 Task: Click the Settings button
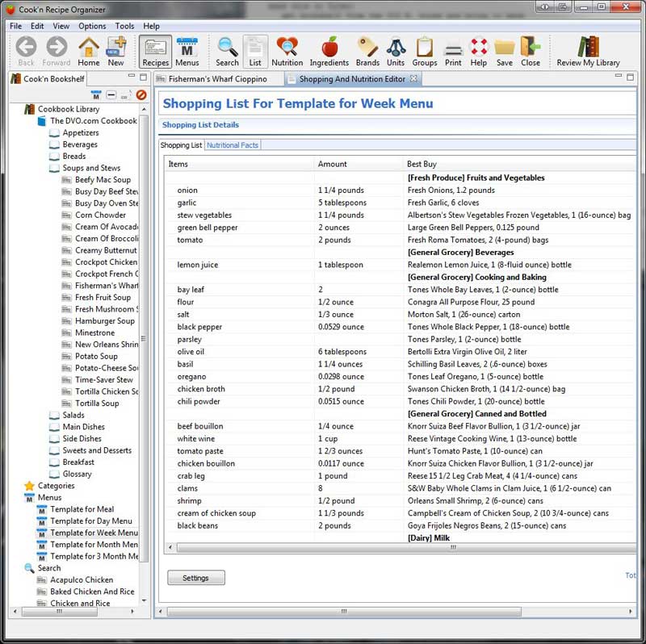195,578
